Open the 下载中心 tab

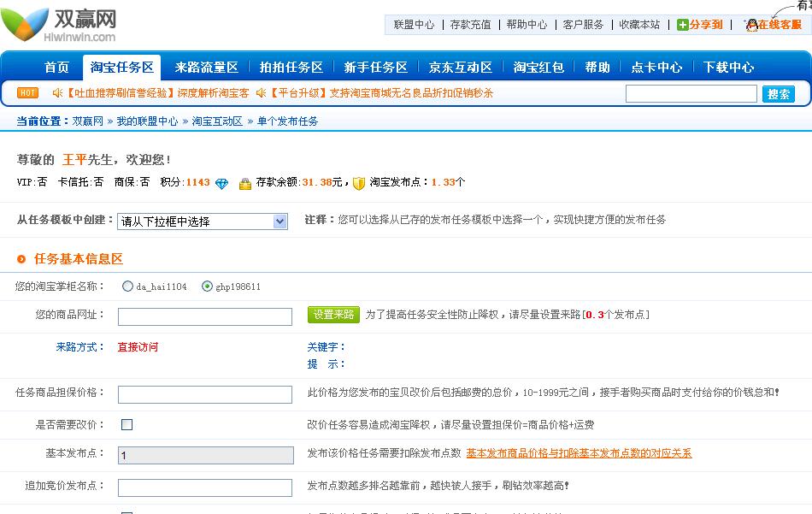[728, 68]
